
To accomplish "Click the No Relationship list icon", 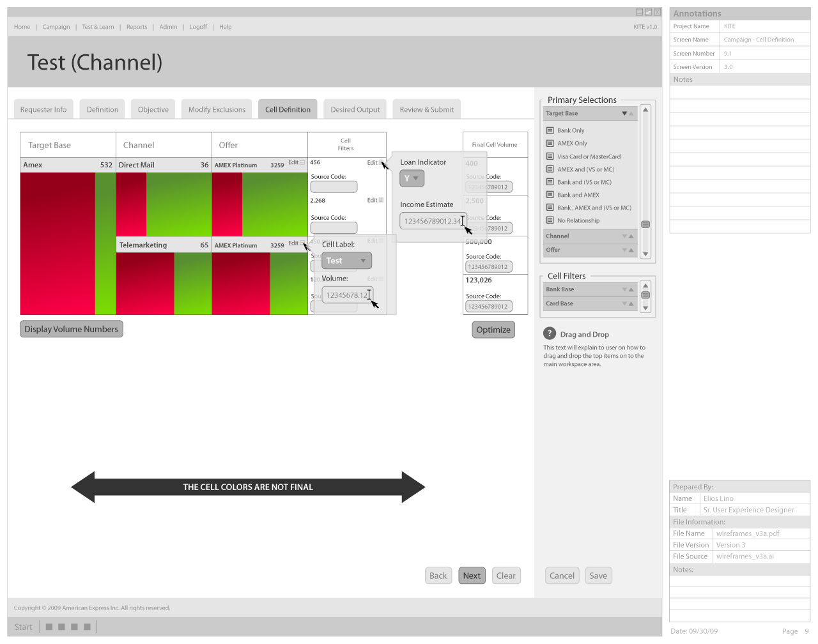I will pyautogui.click(x=550, y=220).
